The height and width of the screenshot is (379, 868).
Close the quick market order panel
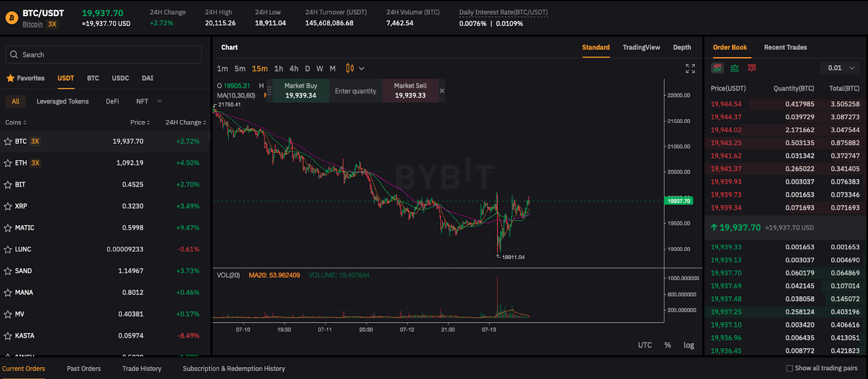442,91
